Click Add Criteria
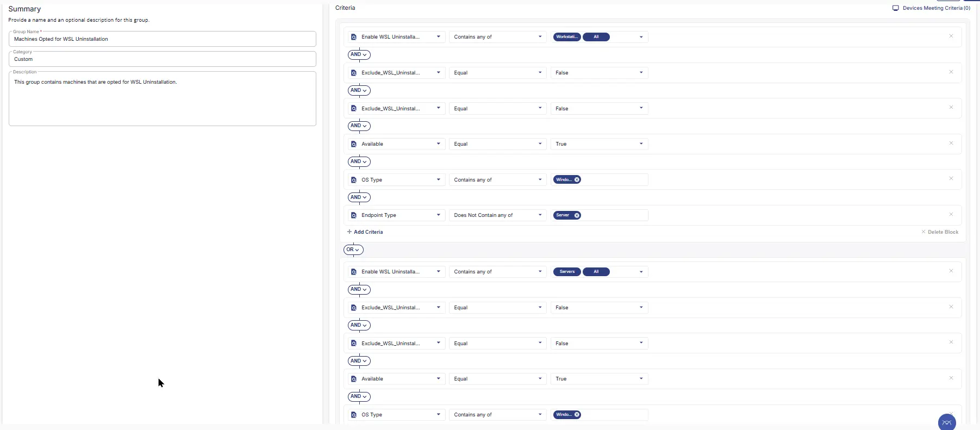The width and height of the screenshot is (980, 430). 365,232
